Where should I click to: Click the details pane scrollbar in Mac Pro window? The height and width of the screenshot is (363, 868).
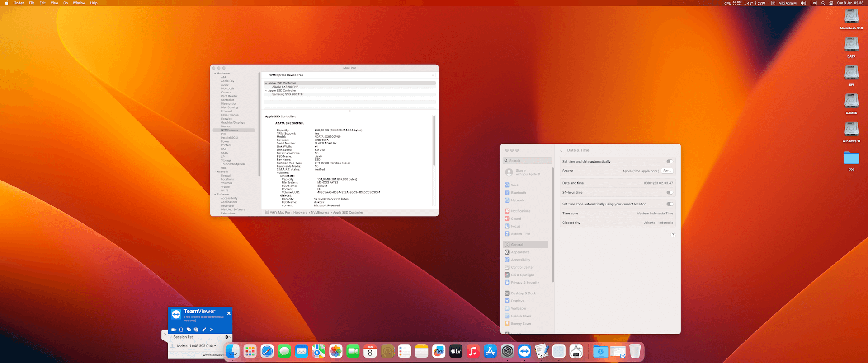pyautogui.click(x=434, y=140)
